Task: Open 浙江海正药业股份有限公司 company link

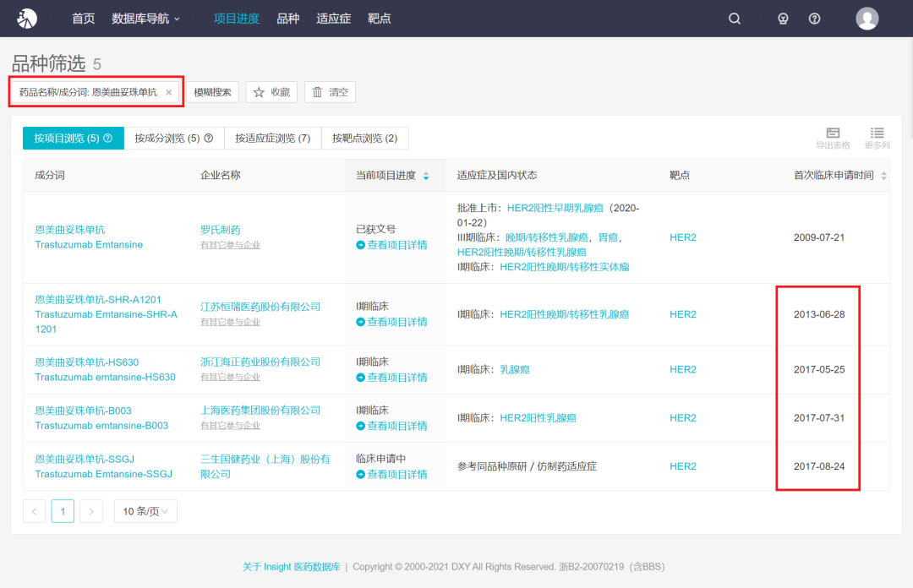Action: (x=260, y=362)
